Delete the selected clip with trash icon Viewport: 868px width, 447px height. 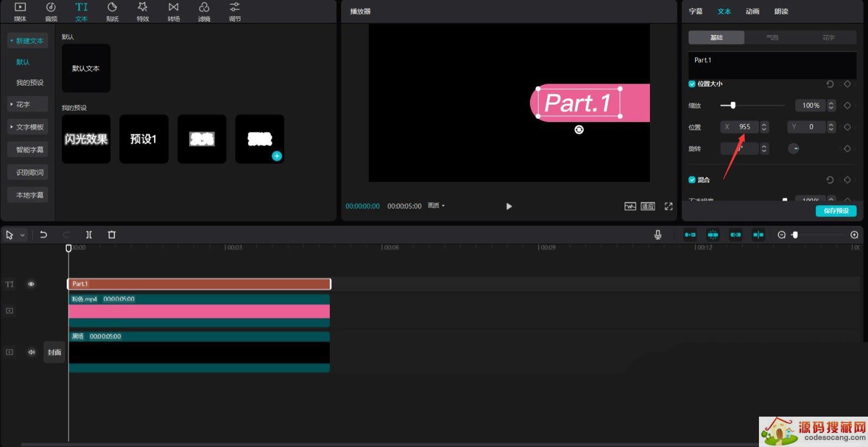click(x=112, y=235)
